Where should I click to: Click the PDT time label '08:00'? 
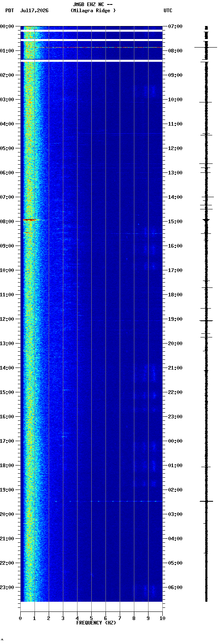pyautogui.click(x=7, y=222)
